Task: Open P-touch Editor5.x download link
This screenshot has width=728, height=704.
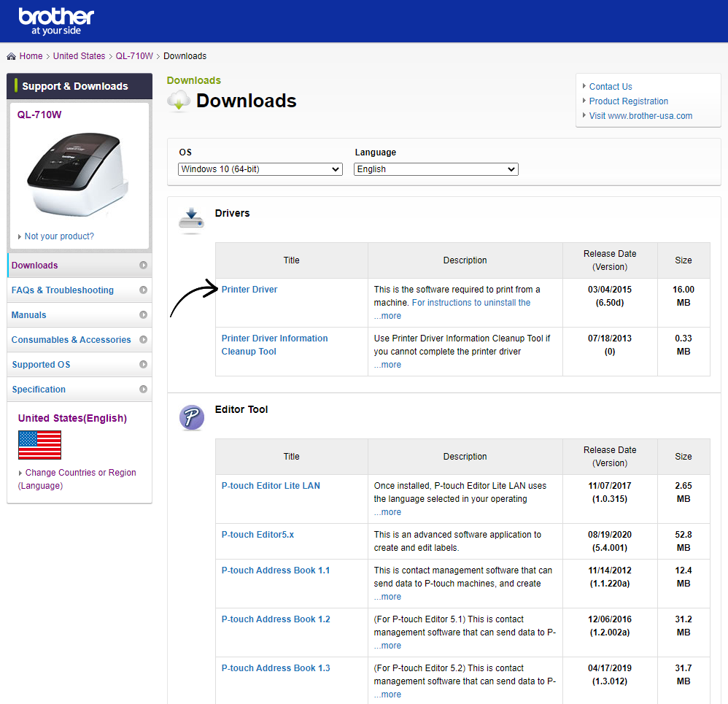Action: click(257, 535)
